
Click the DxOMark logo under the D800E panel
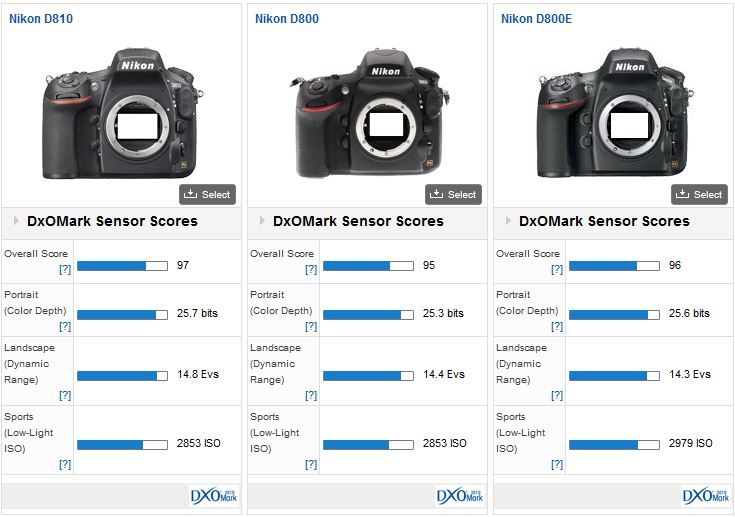(x=705, y=495)
